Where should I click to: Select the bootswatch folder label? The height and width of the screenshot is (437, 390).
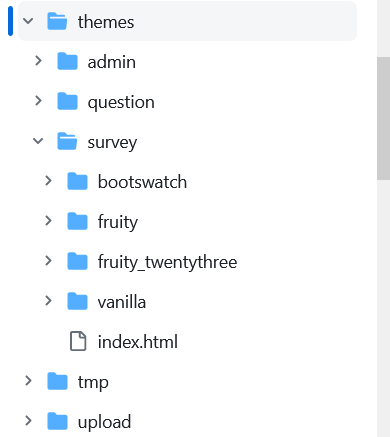(142, 182)
